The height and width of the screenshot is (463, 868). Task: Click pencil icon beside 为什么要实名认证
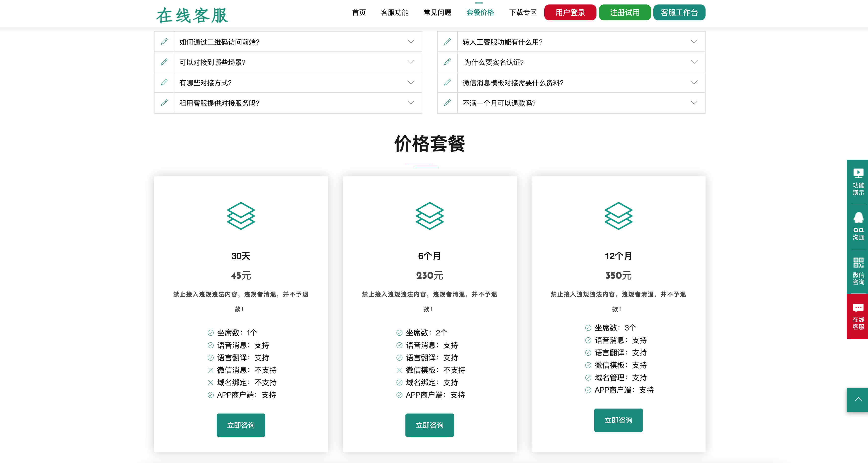point(447,62)
